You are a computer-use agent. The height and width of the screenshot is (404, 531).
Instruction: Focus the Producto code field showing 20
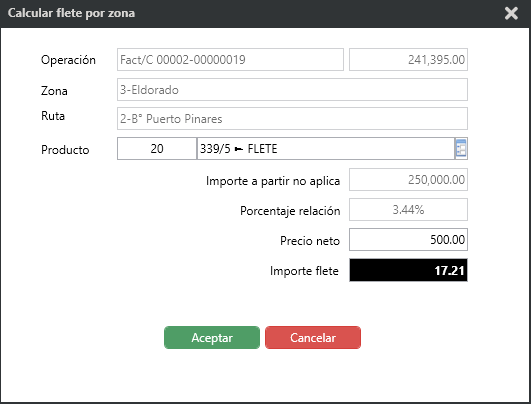pyautogui.click(x=157, y=148)
